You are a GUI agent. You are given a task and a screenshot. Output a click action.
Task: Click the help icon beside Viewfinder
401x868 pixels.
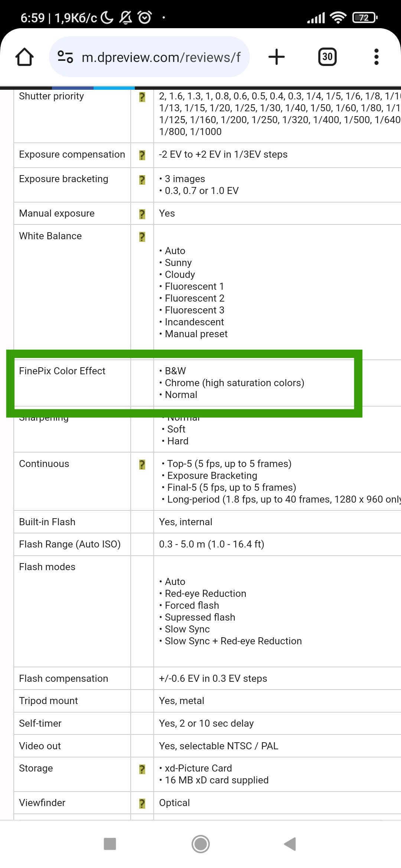(142, 803)
